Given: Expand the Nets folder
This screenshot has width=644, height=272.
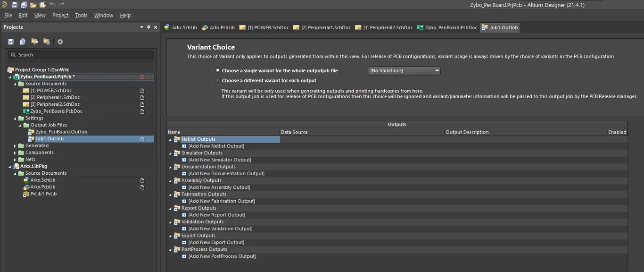Looking at the screenshot, I should [15, 160].
